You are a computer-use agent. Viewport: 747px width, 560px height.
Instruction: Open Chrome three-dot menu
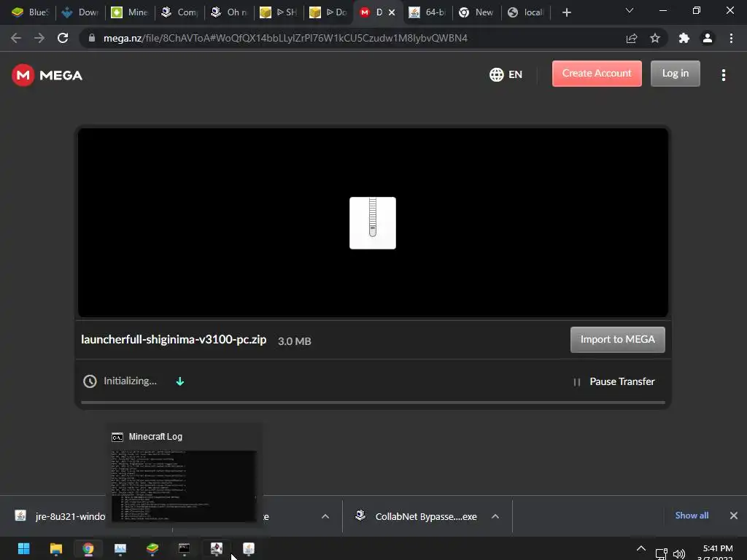coord(731,38)
